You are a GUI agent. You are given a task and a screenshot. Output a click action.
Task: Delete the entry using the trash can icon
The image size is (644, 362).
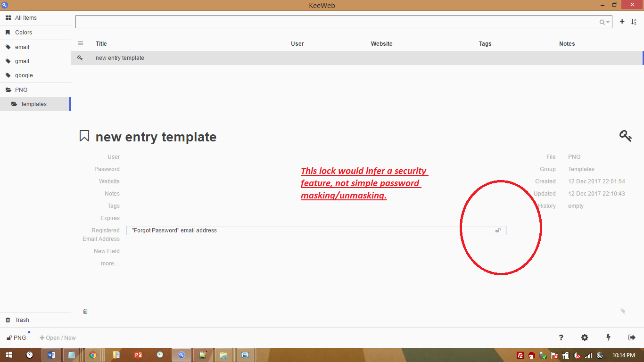(85, 311)
